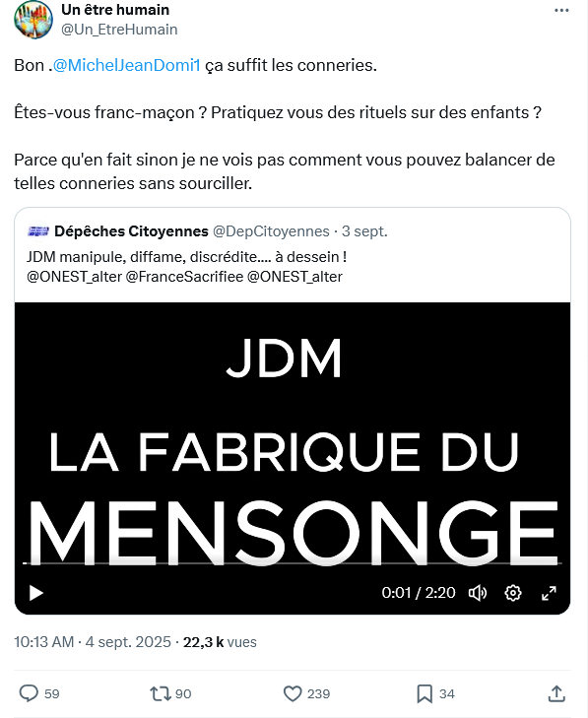Click the reply speech bubble icon
Image resolution: width=588 pixels, height=718 pixels.
click(x=29, y=693)
